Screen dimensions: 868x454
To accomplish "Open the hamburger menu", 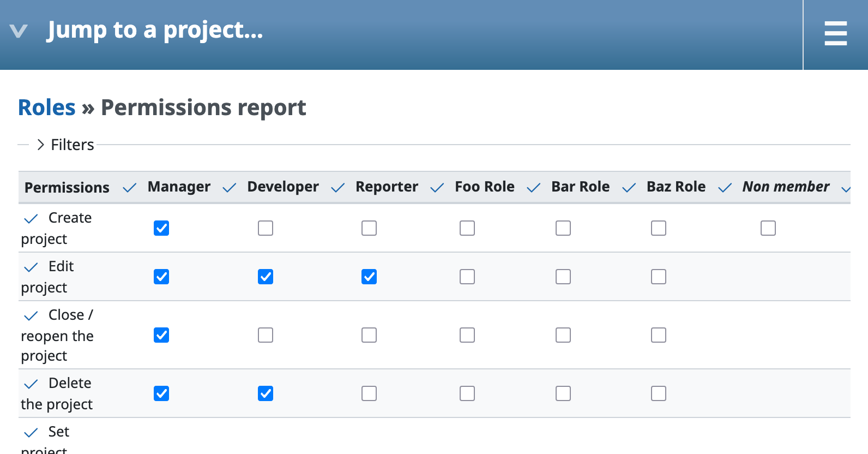I will point(835,34).
